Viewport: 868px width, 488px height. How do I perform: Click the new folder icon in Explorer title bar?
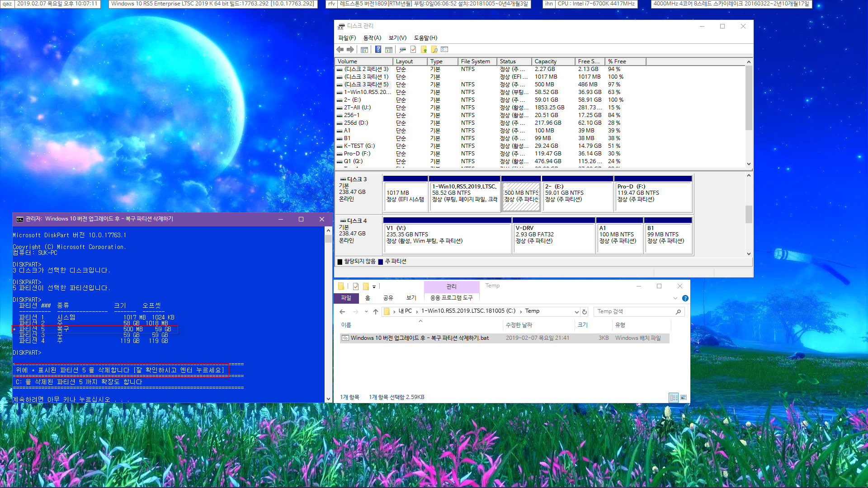[x=366, y=286]
